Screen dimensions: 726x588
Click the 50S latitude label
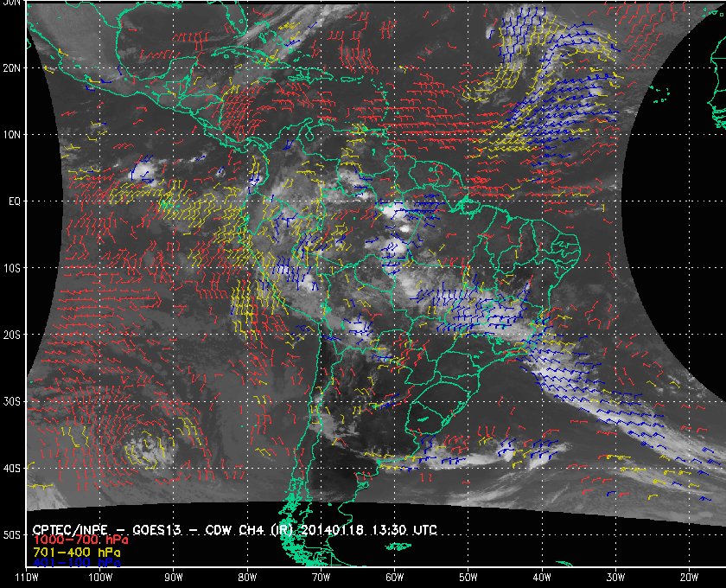[12, 534]
